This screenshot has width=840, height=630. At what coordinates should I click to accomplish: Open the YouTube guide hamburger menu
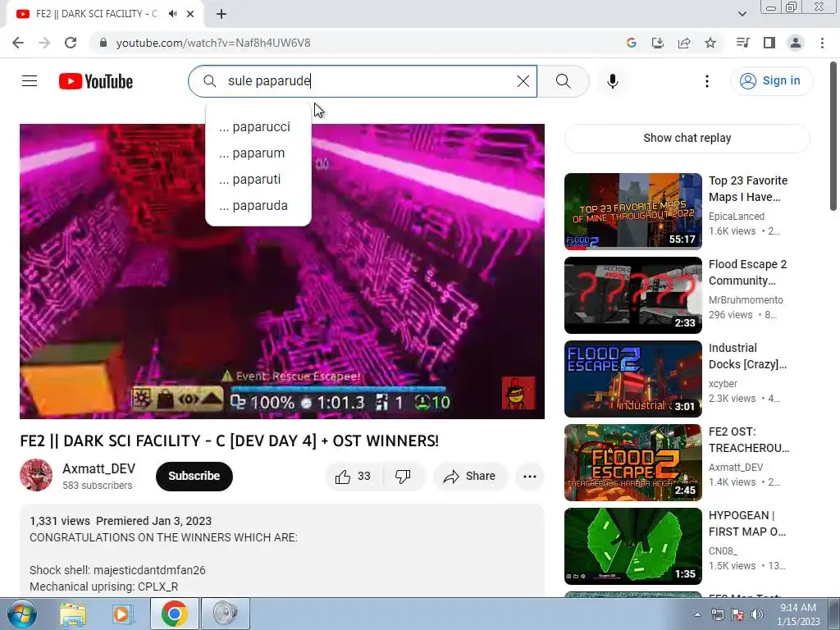(30, 81)
